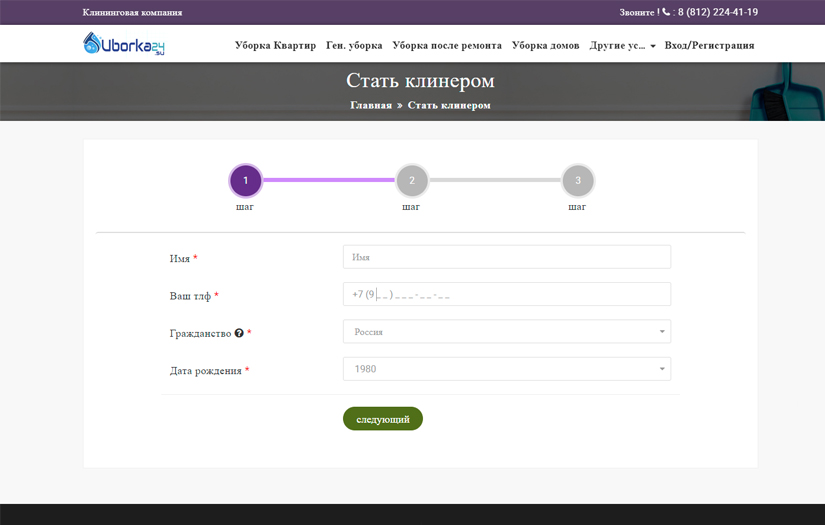Image resolution: width=825 pixels, height=525 pixels.
Task: Click into the Ваш тлф phone field
Action: click(506, 295)
